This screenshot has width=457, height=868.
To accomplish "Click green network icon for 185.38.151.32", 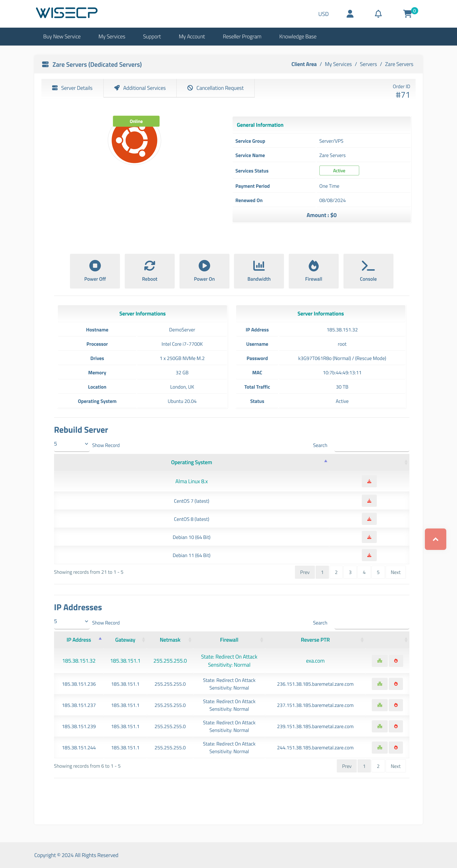I will 380,661.
